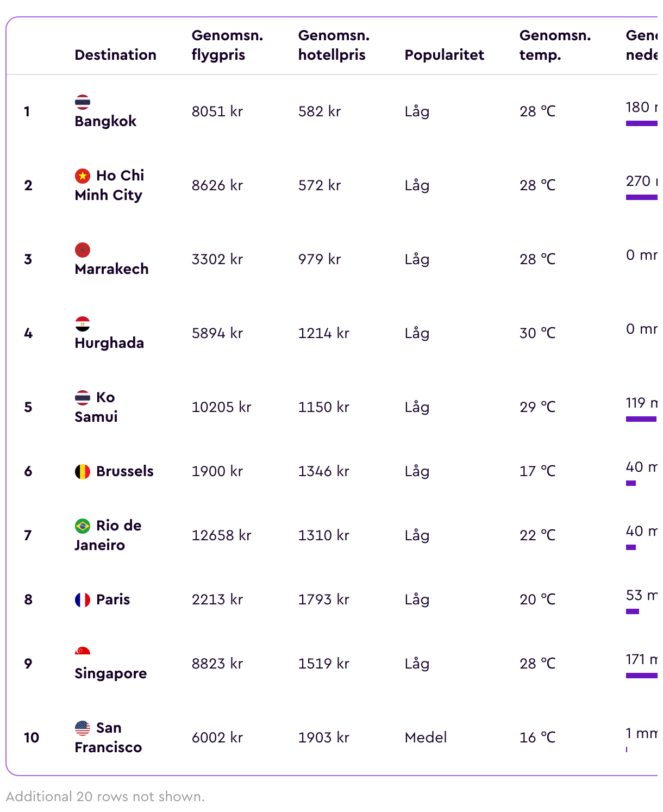Viewport: 663px width, 812px height.
Task: Click the USA flag beside San Francisco
Action: [x=83, y=728]
